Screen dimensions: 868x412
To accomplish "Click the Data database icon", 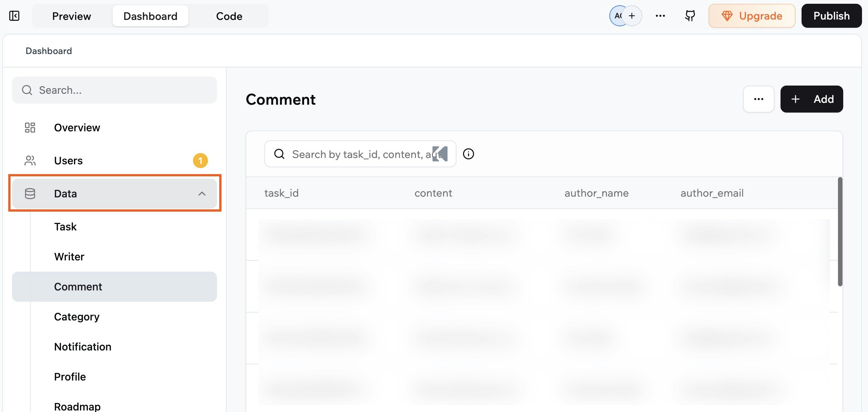I will [x=30, y=194].
